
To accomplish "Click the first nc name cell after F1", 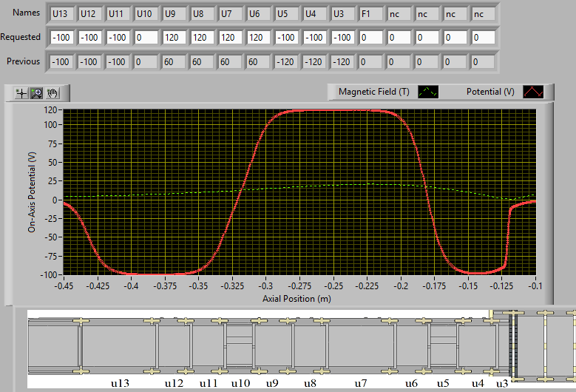I will click(x=399, y=13).
